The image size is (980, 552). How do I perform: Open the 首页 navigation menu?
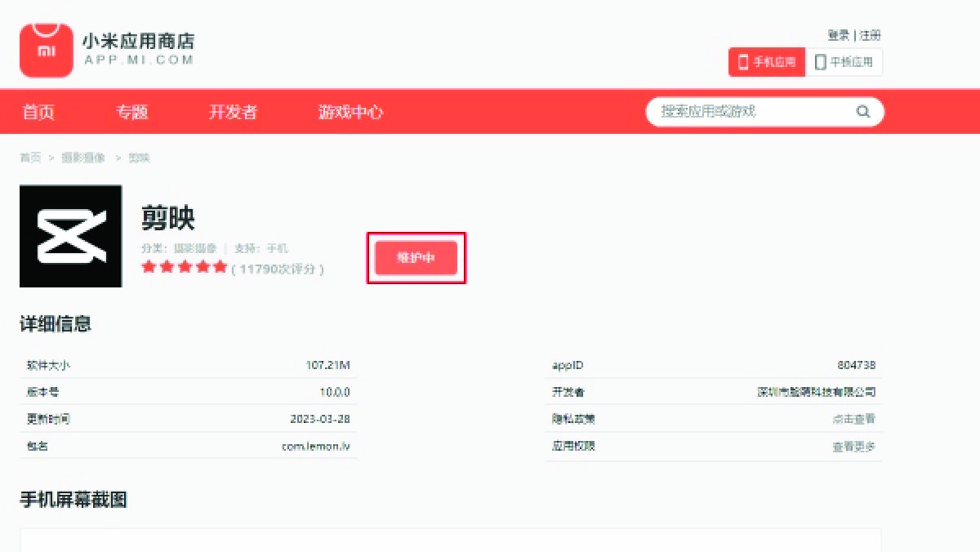pos(38,112)
